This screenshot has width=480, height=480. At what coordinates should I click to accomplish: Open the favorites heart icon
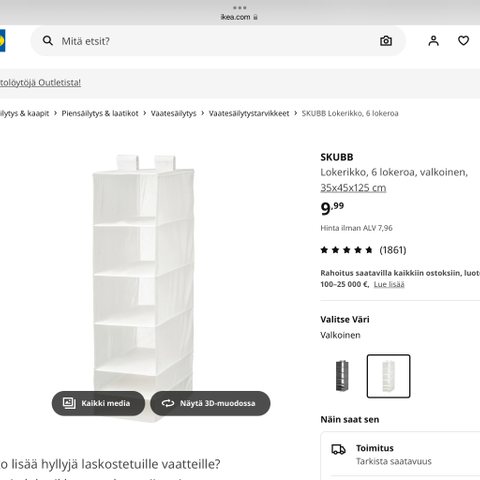tap(463, 41)
